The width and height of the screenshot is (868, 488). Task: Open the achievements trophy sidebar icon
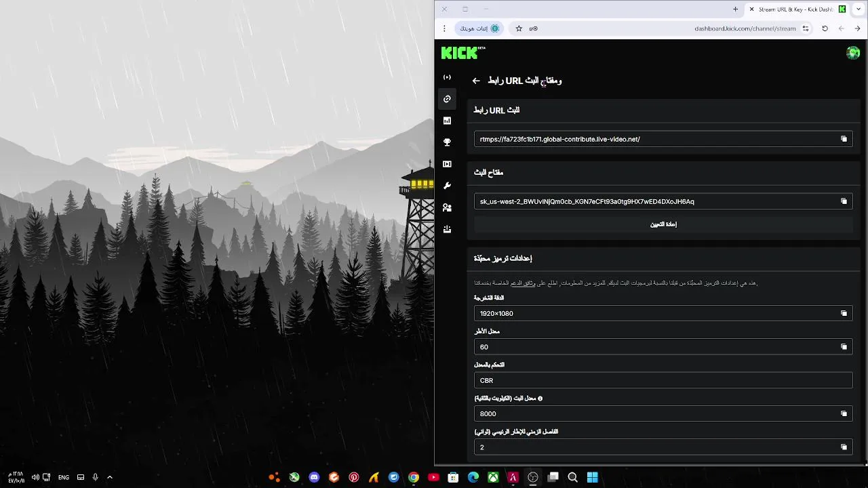447,142
